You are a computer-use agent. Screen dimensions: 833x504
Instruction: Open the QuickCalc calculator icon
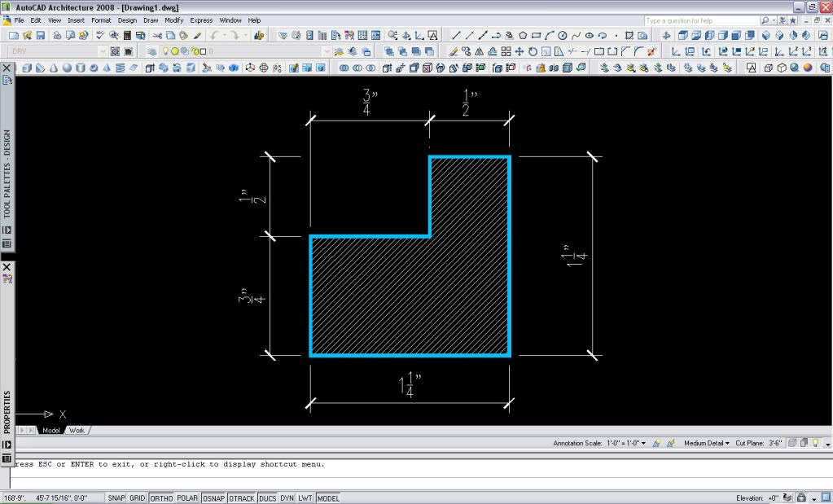click(128, 36)
